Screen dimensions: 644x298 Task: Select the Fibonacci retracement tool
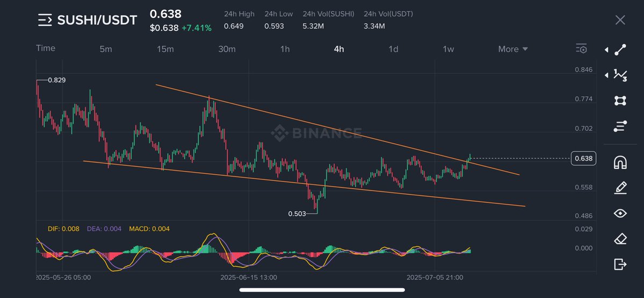click(620, 75)
